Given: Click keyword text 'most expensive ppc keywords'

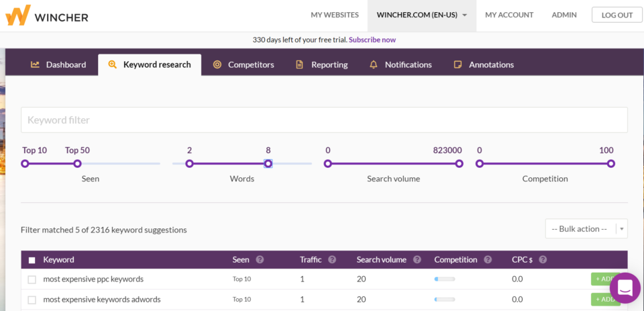Looking at the screenshot, I should click(93, 279).
